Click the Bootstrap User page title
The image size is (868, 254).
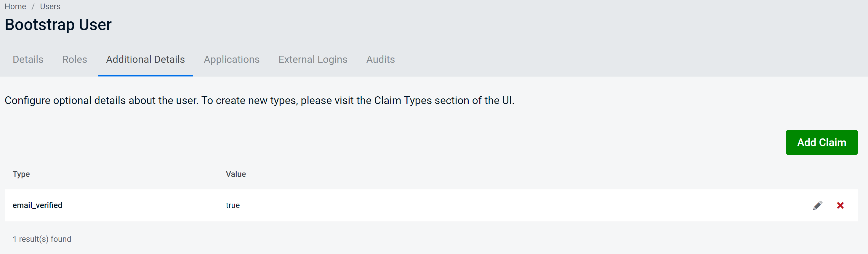57,24
